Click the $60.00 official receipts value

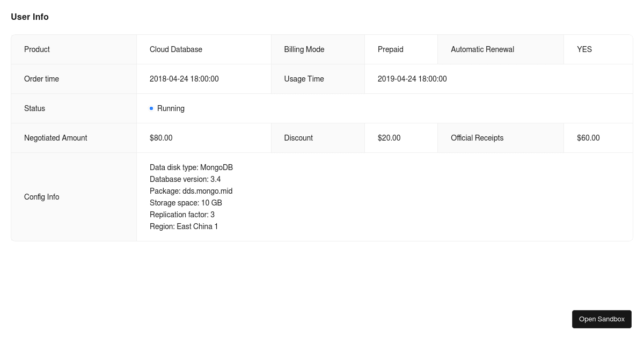click(588, 138)
